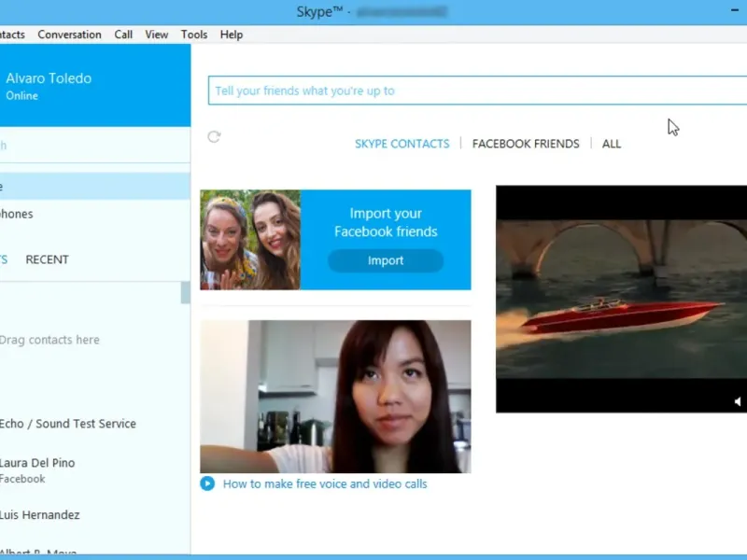
Task: Switch to the RECENT tab in sidebar
Action: pyautogui.click(x=48, y=259)
